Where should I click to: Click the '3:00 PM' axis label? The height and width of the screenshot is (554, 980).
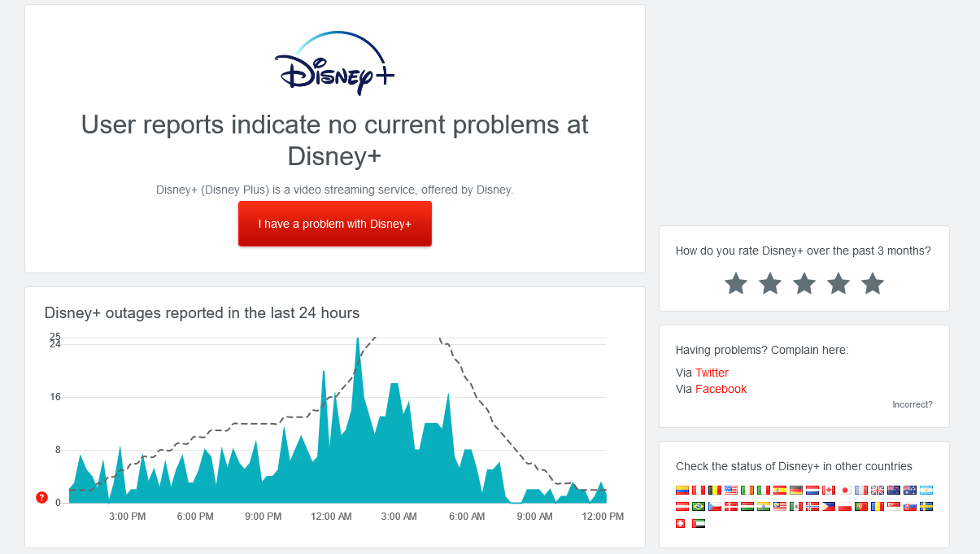127,517
